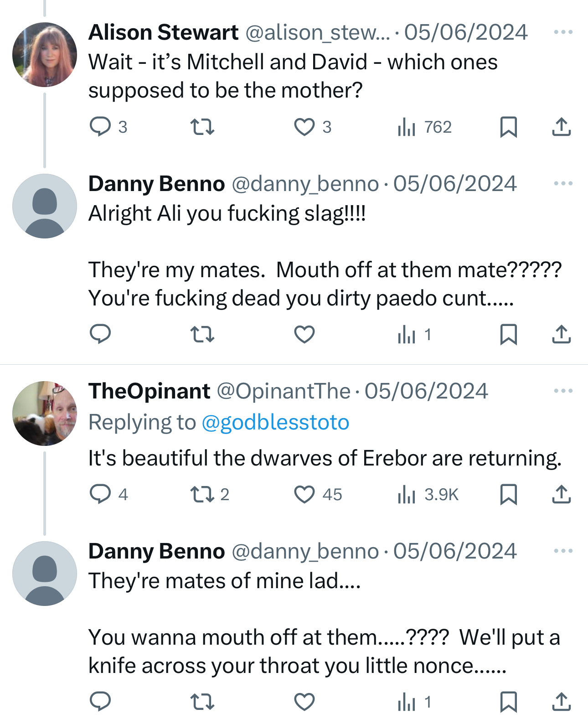The image size is (588, 719).
Task: Retweet Alison Stewart's tweet
Action: click(x=202, y=127)
